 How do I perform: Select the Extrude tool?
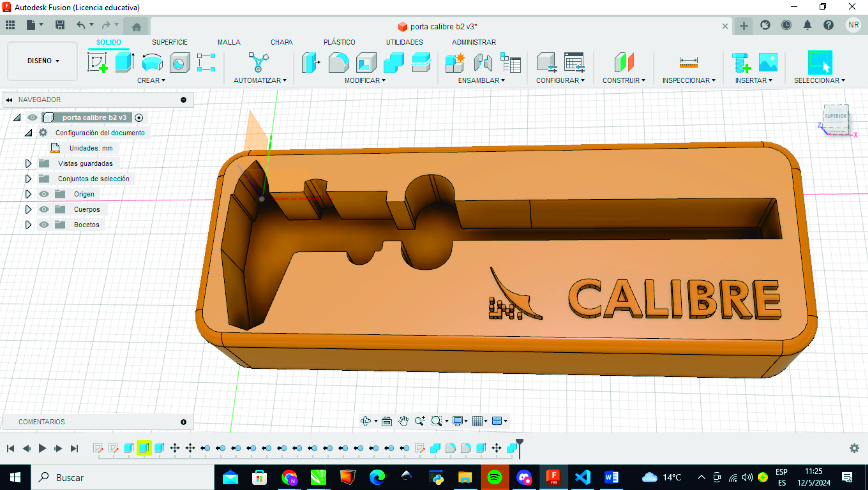[x=125, y=62]
